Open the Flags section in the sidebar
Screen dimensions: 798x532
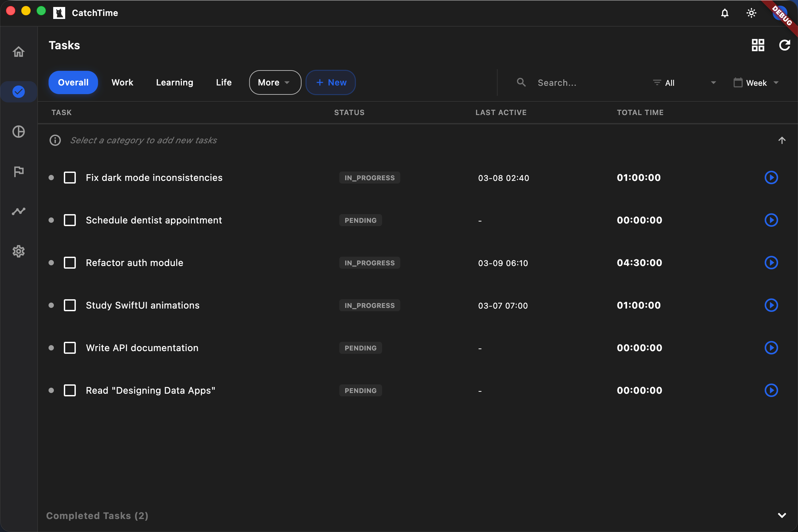(x=19, y=171)
